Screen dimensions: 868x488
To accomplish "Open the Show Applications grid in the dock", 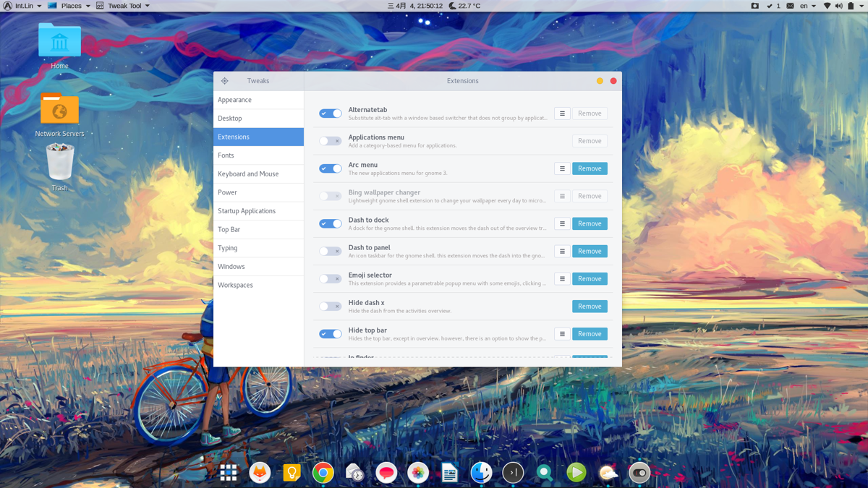I will [x=229, y=473].
